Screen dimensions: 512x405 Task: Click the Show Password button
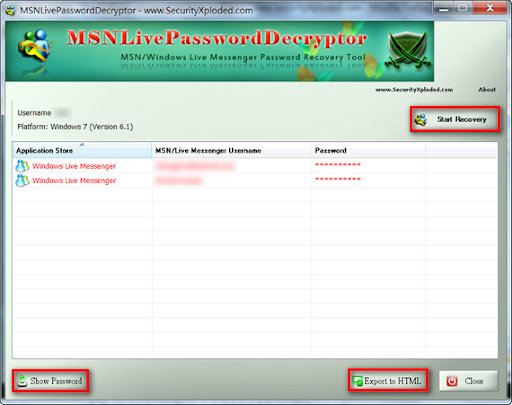[x=50, y=381]
